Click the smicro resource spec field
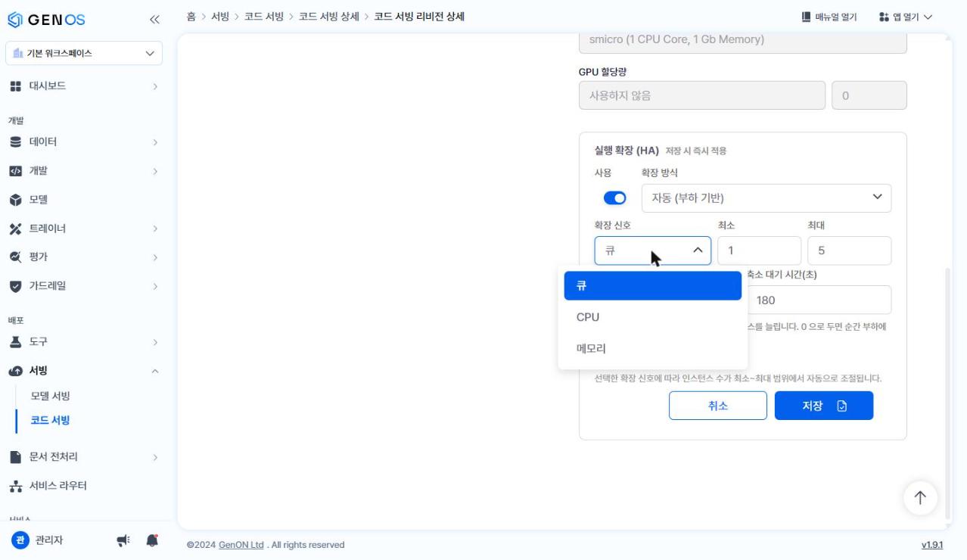The width and height of the screenshot is (967, 560). 742,42
